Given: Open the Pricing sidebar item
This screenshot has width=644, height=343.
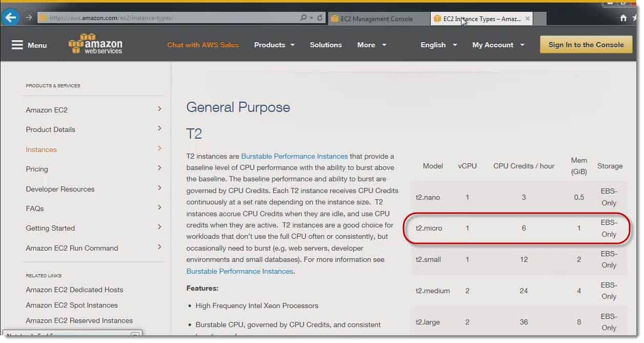Looking at the screenshot, I should [x=37, y=169].
